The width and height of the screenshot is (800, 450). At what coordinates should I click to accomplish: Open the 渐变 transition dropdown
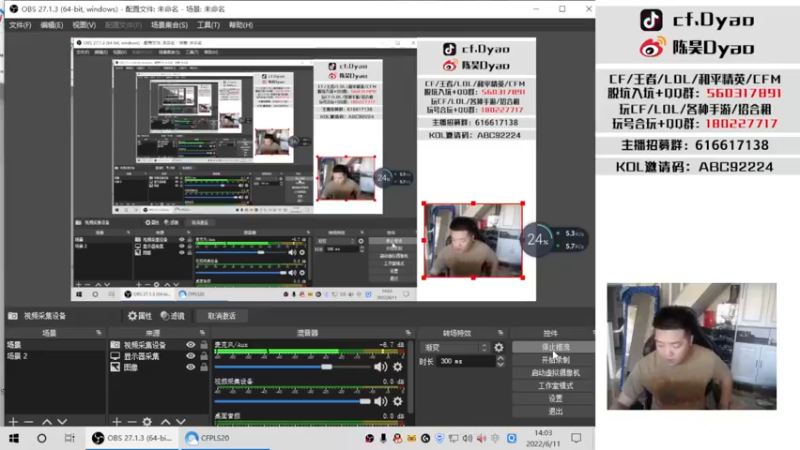455,347
